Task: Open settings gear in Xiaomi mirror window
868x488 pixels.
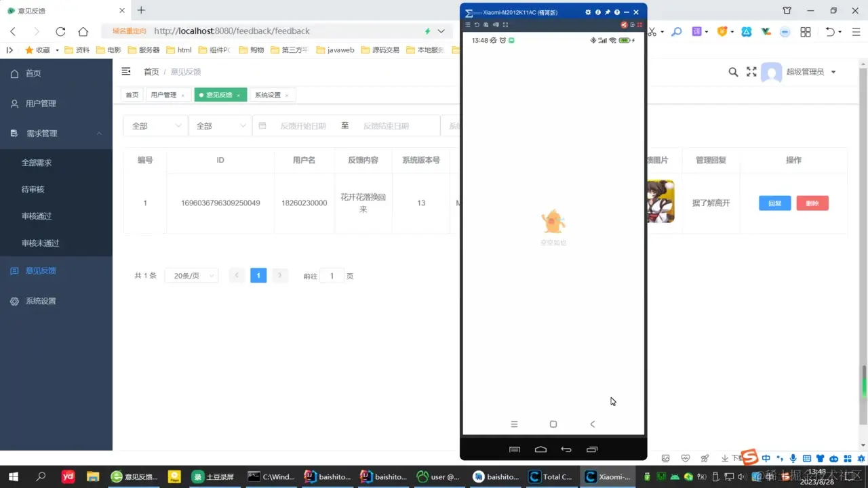Action: click(588, 12)
